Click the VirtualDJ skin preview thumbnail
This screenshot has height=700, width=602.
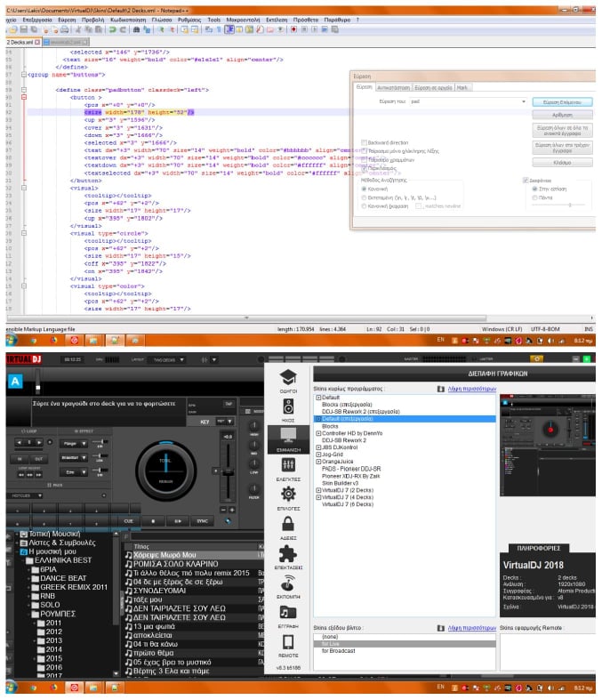(548, 446)
